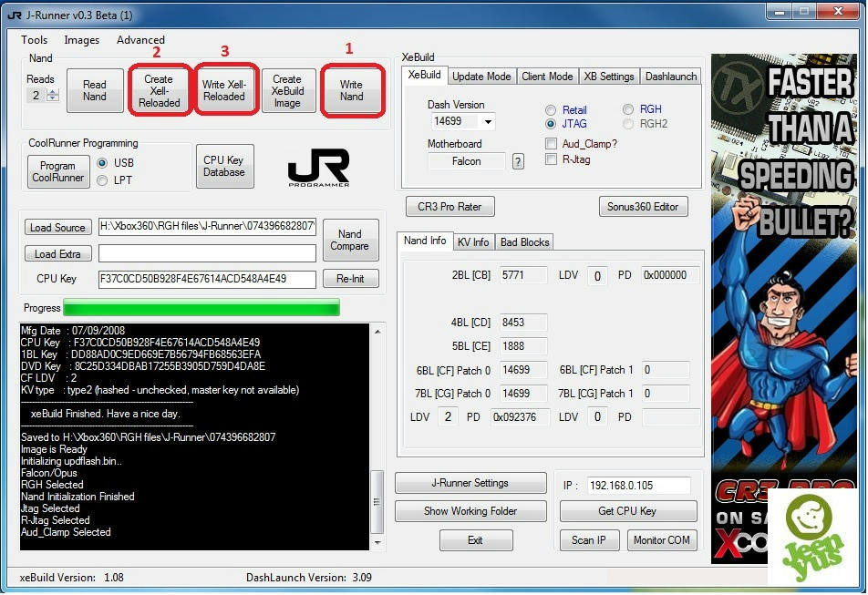The image size is (868, 595).
Task: Click the CR3 Pro superhero ad banner
Action: click(783, 273)
